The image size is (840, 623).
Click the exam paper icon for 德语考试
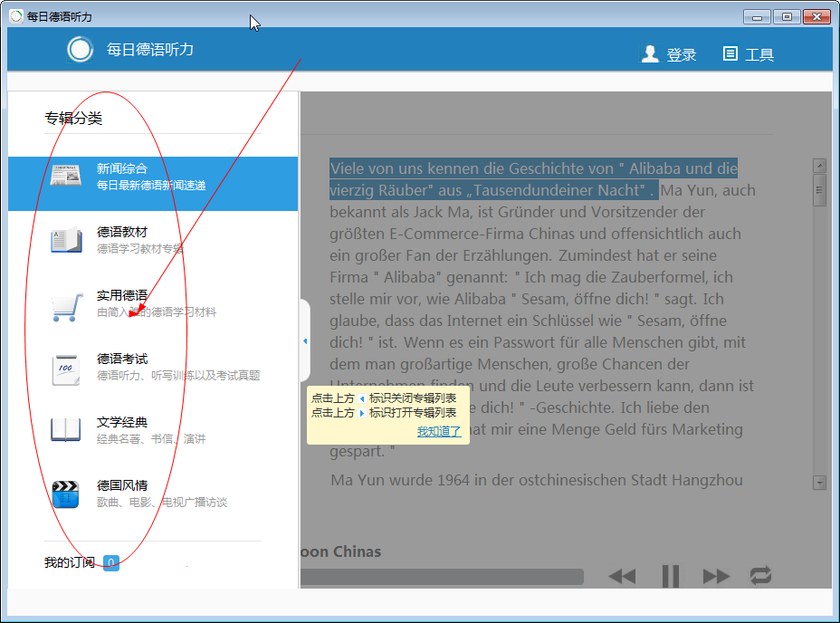point(66,370)
